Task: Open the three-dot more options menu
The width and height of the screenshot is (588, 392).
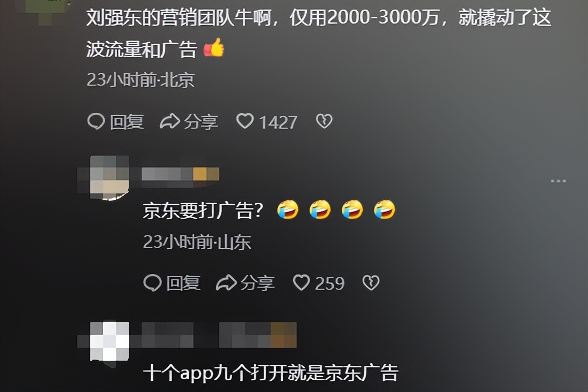Action: click(x=558, y=181)
